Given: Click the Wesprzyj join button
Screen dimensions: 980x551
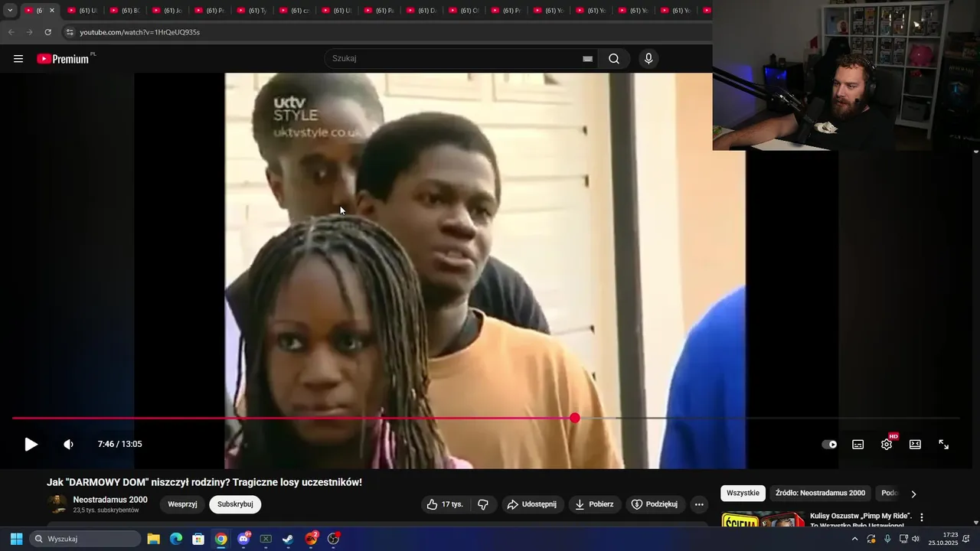Looking at the screenshot, I should (182, 504).
